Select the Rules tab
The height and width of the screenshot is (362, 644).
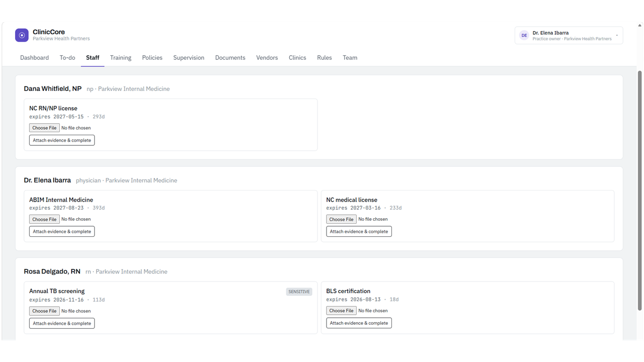point(325,58)
